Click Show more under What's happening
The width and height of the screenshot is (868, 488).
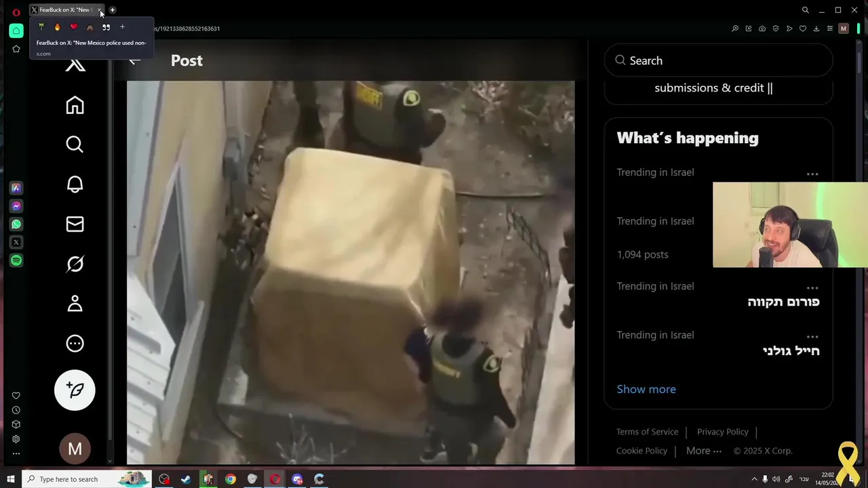point(646,389)
